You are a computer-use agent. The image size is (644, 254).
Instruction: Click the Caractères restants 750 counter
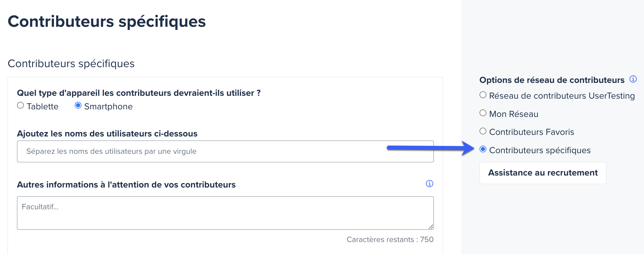pyautogui.click(x=390, y=240)
